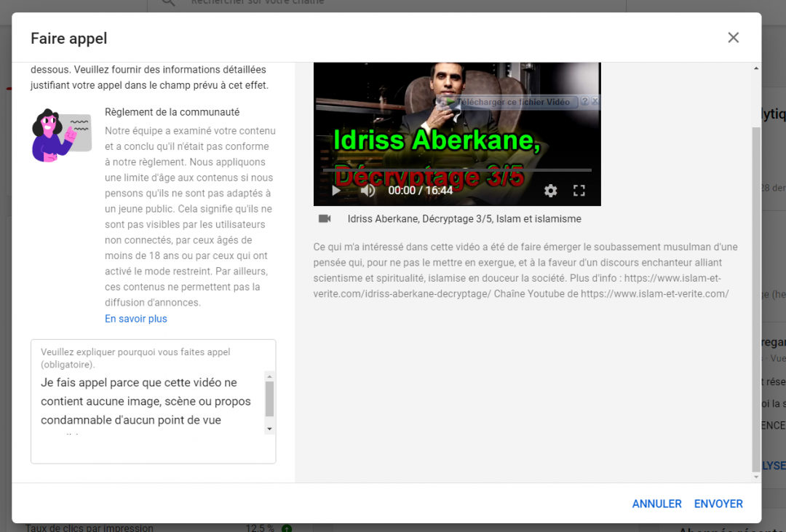Screen dimensions: 786x532
Task: Click the camera icon beside video title
Action: pyautogui.click(x=325, y=218)
